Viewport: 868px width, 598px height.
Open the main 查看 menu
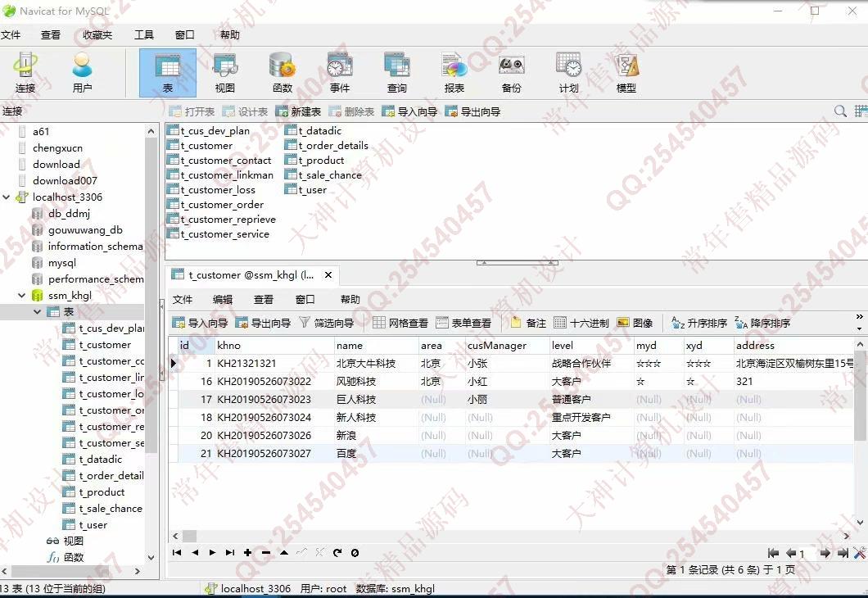pyautogui.click(x=51, y=35)
